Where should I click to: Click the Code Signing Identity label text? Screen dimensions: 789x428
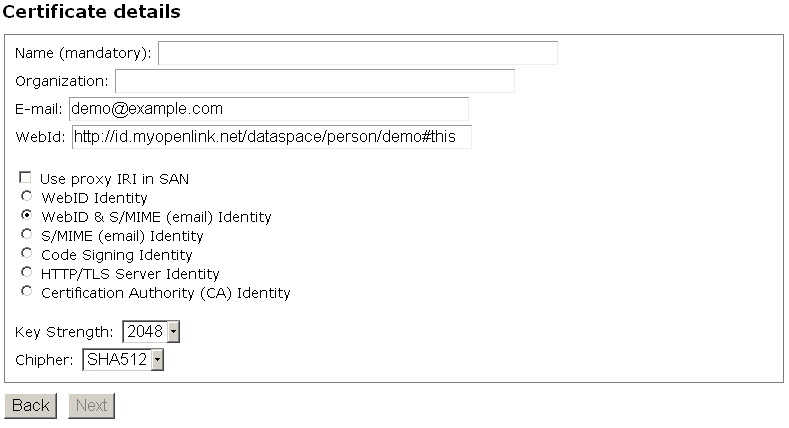[x=116, y=255]
